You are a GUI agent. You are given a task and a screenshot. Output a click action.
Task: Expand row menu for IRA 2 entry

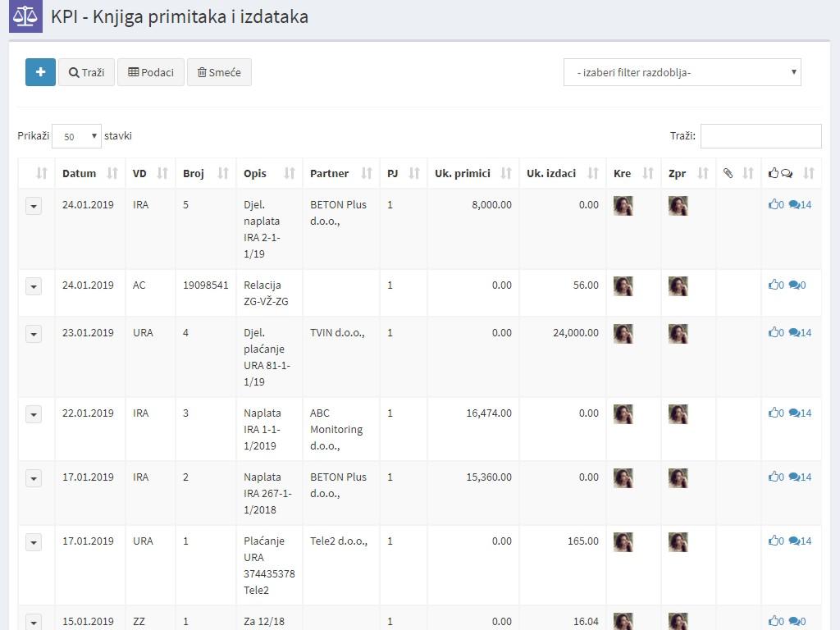[x=33, y=478]
